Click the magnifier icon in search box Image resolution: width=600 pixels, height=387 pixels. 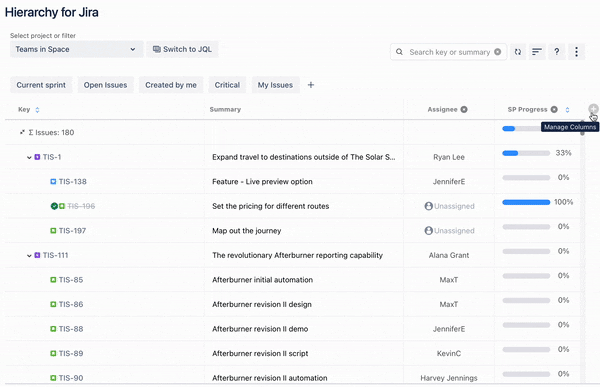click(x=399, y=52)
